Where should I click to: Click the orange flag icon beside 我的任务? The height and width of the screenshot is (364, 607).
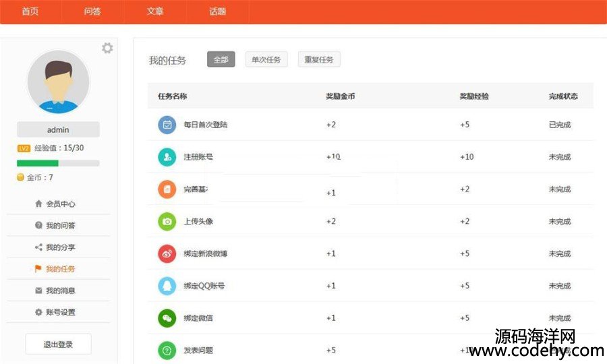pos(38,268)
